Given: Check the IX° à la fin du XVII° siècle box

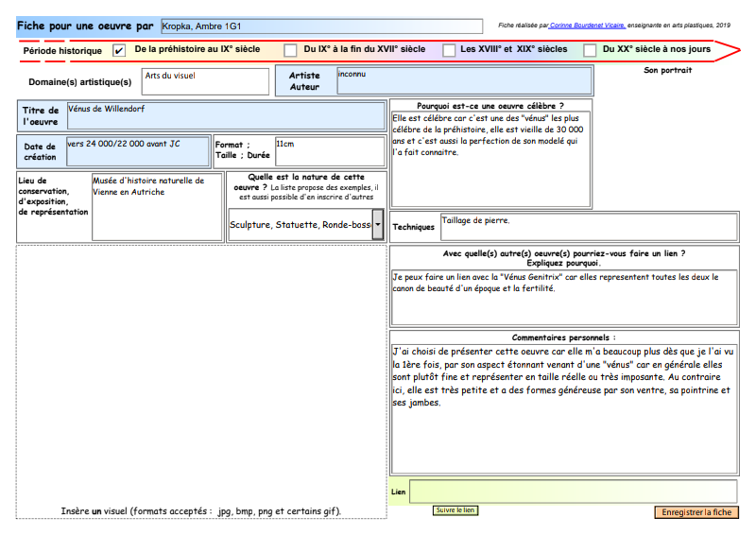Looking at the screenshot, I should (x=291, y=50).
